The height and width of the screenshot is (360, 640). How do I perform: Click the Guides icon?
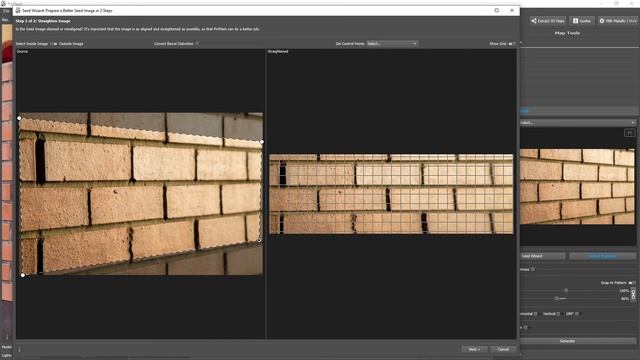click(x=576, y=21)
